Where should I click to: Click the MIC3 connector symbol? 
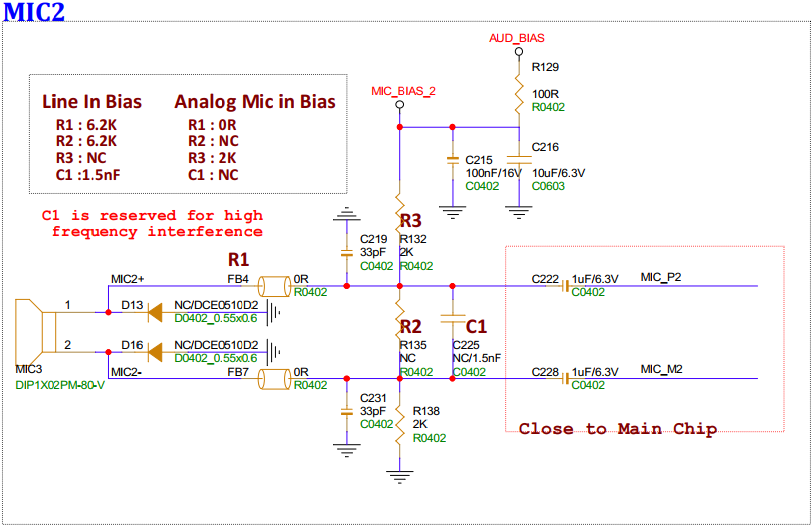[32, 331]
